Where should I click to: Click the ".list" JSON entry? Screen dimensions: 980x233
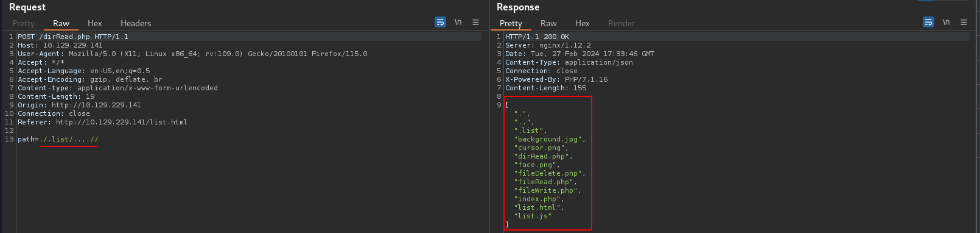(530, 131)
